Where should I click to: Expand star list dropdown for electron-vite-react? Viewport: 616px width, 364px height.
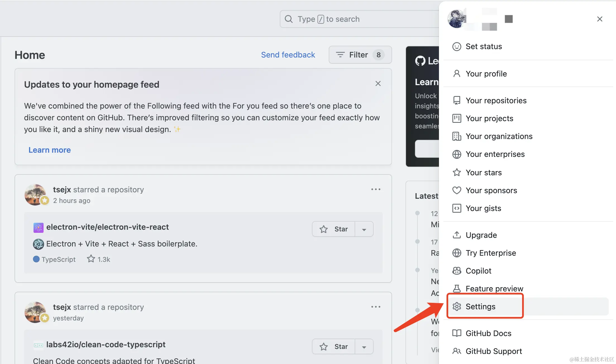(364, 229)
